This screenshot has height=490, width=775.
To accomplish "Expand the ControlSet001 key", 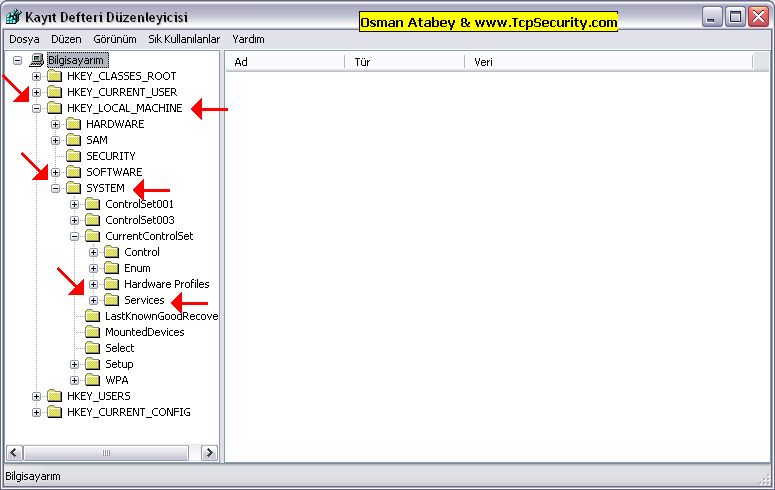I will click(75, 204).
